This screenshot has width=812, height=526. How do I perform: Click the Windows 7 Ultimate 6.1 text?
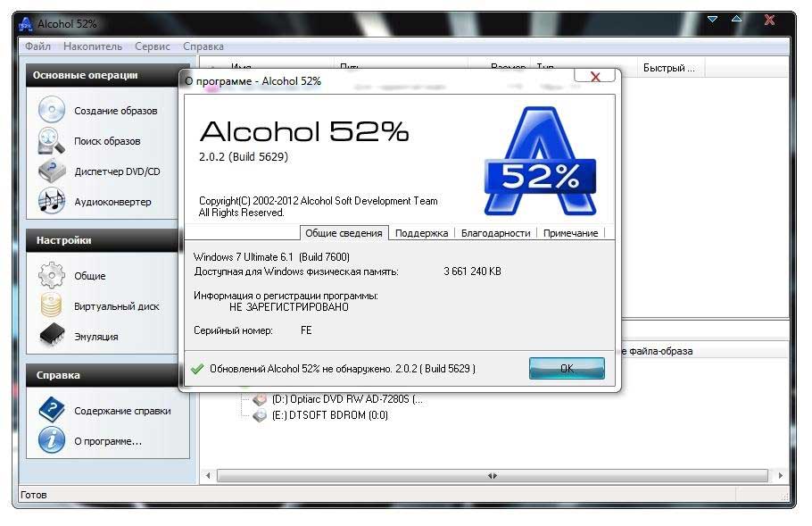(x=271, y=257)
